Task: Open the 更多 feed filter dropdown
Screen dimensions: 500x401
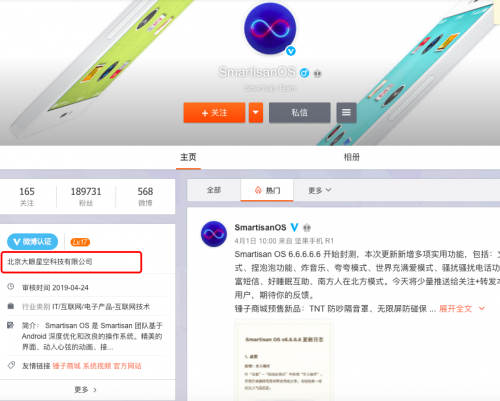Action: tap(319, 190)
